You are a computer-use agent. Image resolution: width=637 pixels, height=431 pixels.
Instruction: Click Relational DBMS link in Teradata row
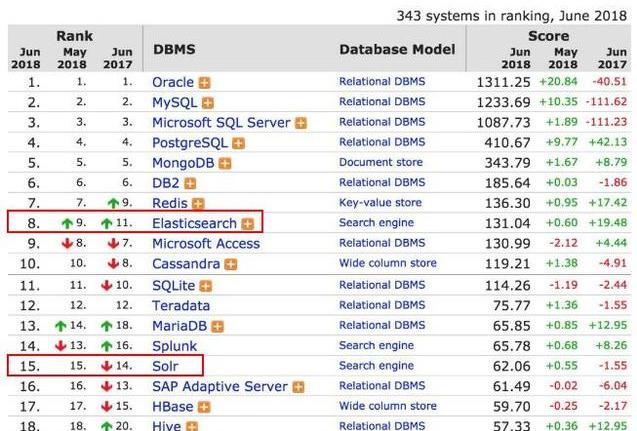[382, 305]
